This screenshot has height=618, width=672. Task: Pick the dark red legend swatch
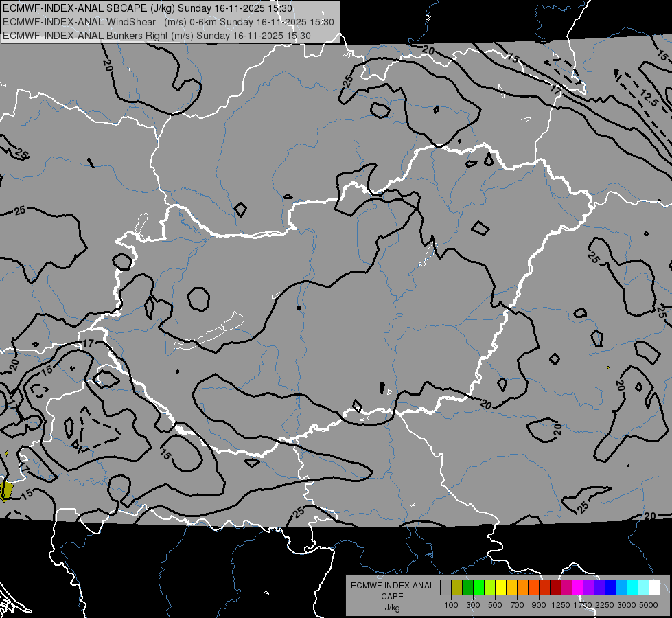click(x=556, y=587)
